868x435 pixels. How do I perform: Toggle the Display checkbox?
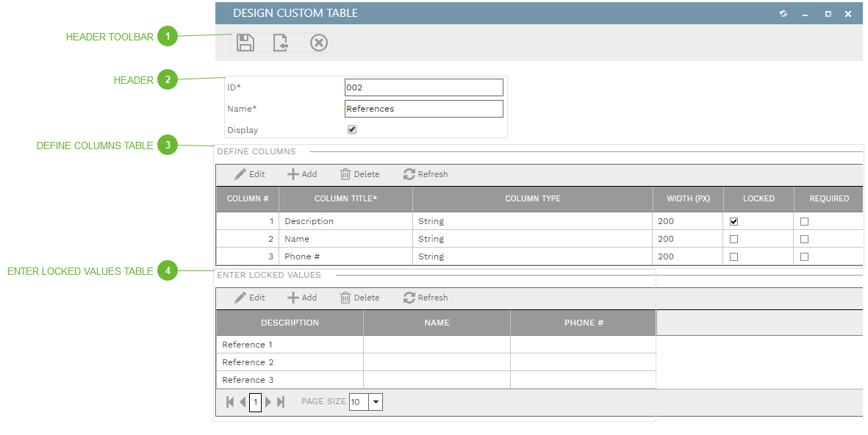click(x=351, y=129)
